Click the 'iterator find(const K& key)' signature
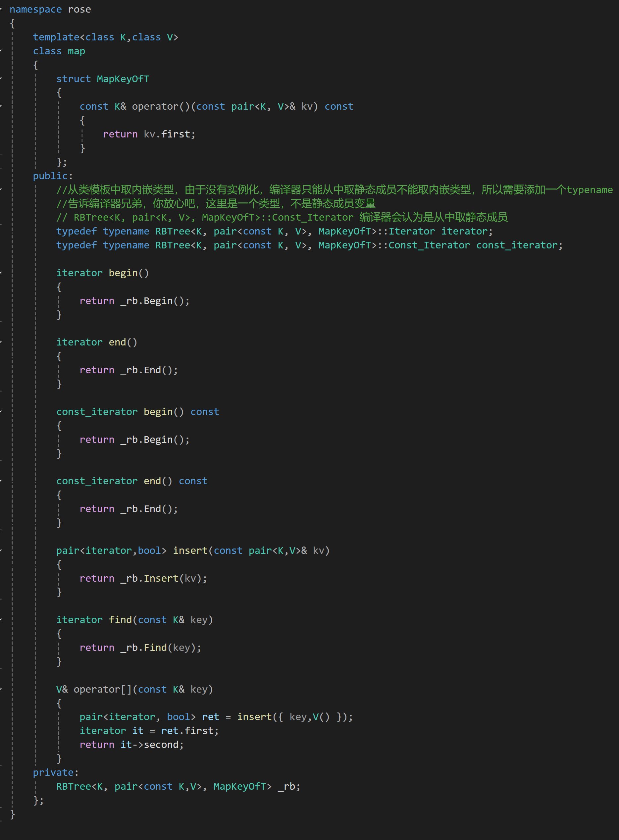Image resolution: width=619 pixels, height=840 pixels. pyautogui.click(x=134, y=620)
